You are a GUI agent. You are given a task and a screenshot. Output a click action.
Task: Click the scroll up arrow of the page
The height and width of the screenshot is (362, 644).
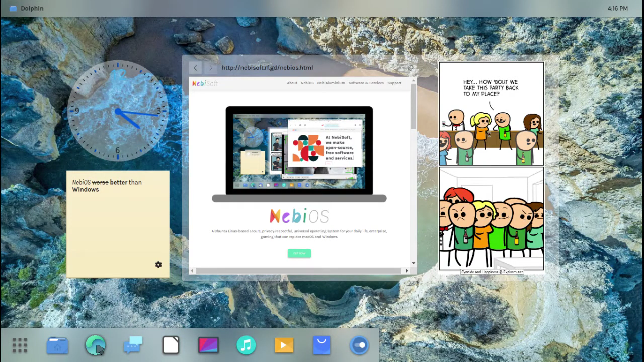point(414,80)
